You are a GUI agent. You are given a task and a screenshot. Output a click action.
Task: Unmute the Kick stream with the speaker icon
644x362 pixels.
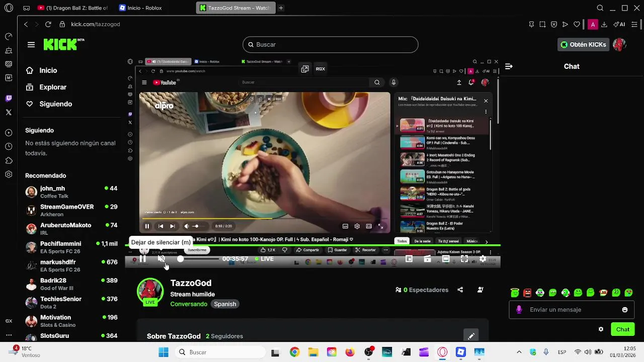(x=161, y=259)
